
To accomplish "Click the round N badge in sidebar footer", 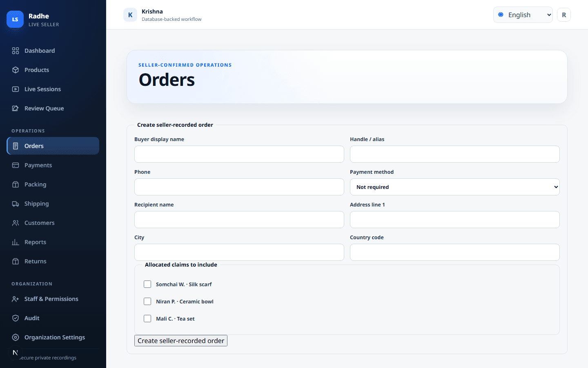I will (15, 352).
